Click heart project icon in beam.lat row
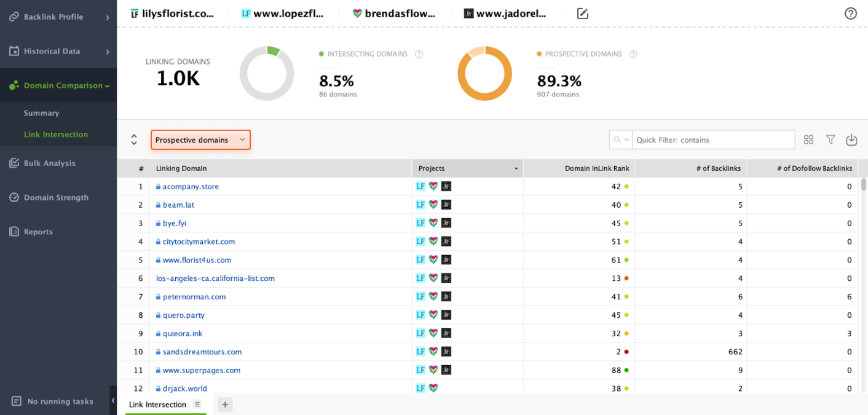 pos(433,205)
